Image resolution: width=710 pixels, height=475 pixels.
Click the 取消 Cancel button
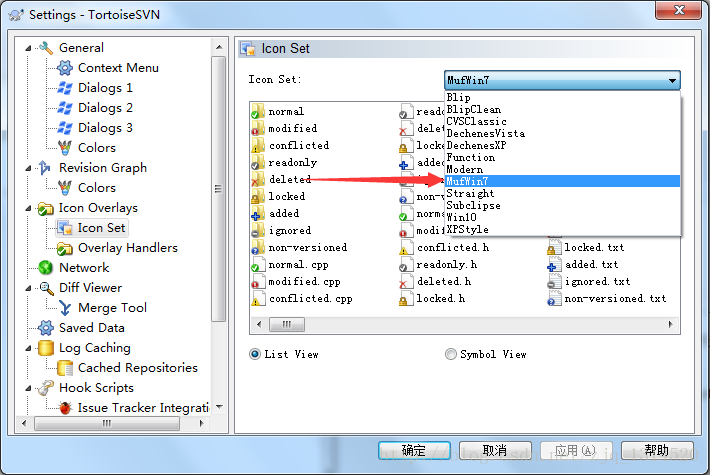pyautogui.click(x=495, y=451)
